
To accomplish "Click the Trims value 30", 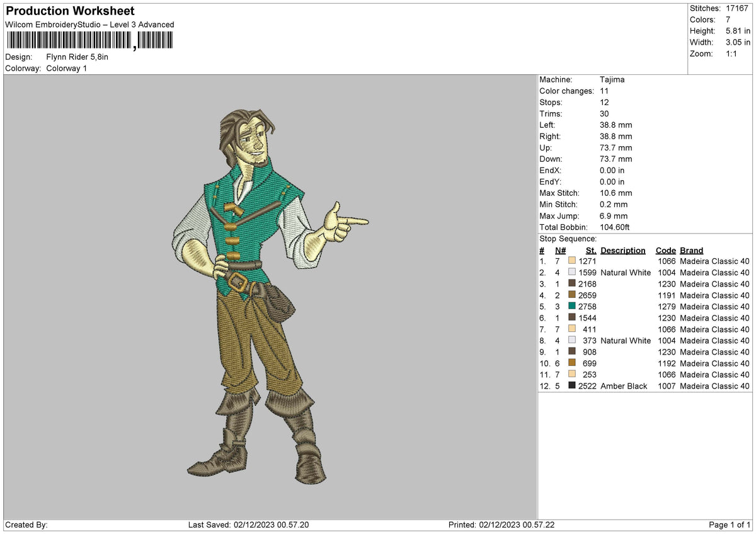I will tap(605, 114).
